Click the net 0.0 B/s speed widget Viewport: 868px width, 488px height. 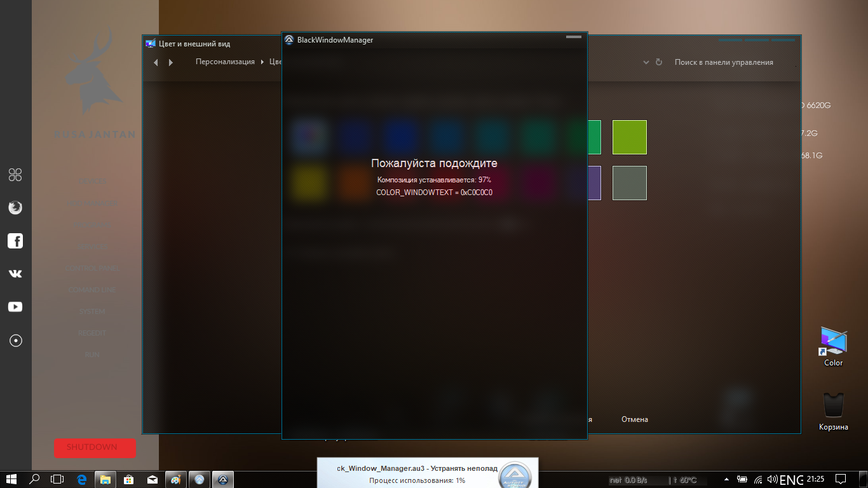point(628,480)
